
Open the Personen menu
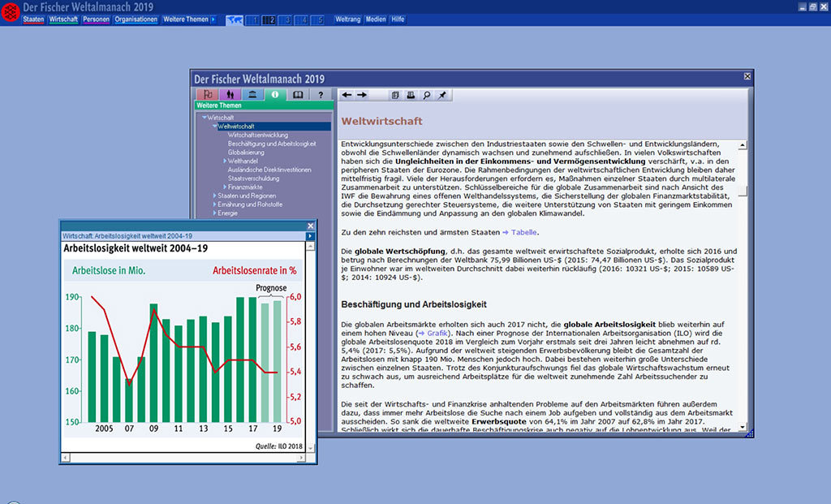click(x=96, y=19)
